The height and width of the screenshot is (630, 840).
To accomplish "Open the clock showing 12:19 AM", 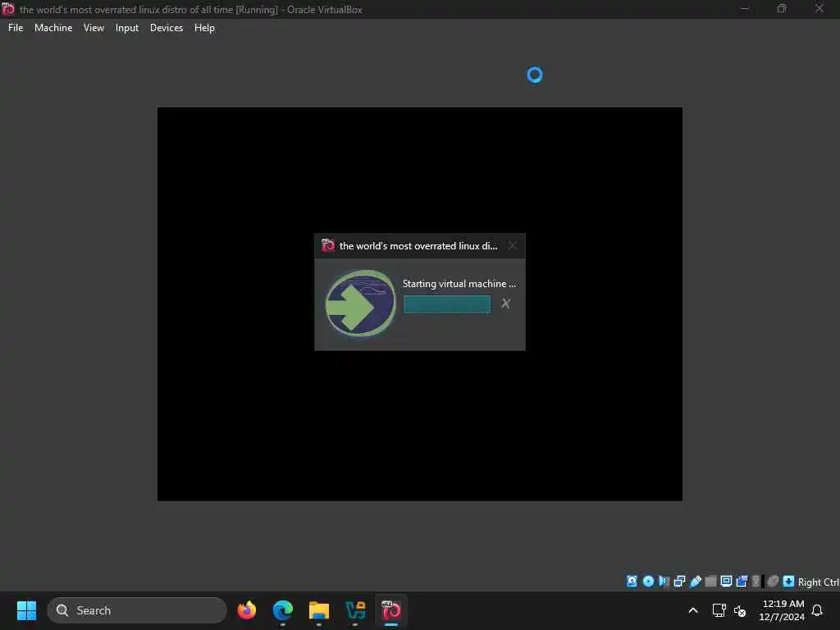I will [782, 610].
